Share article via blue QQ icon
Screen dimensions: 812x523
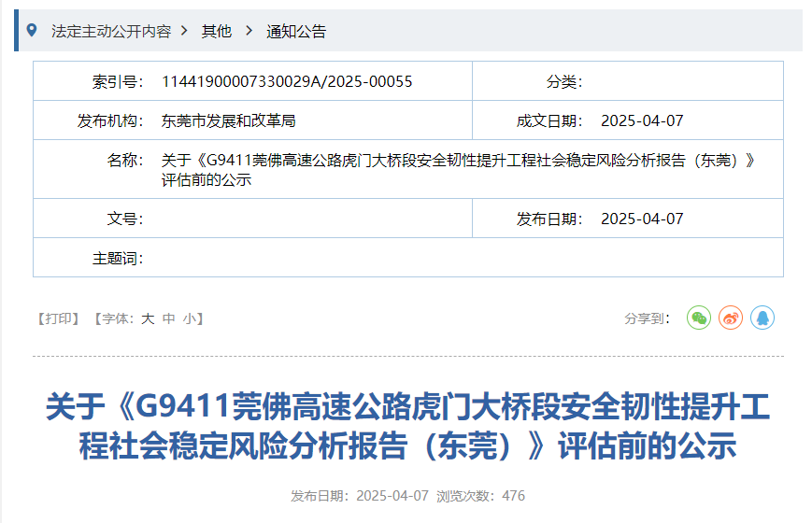(x=762, y=318)
